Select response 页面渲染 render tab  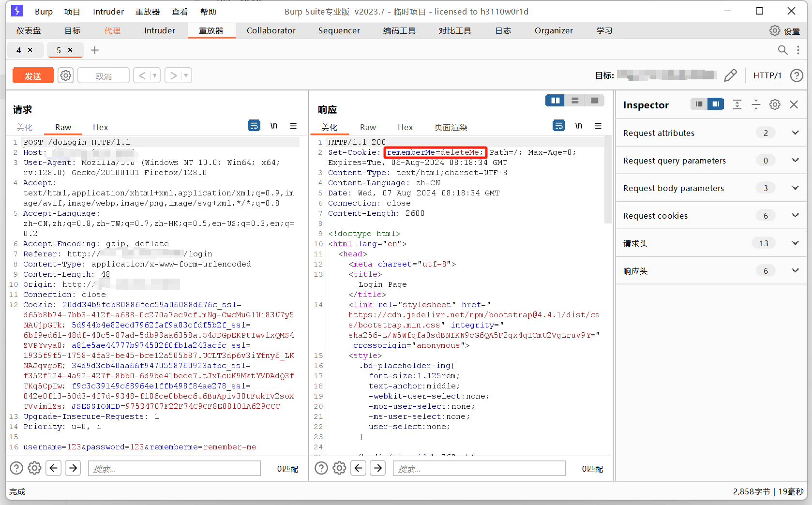point(451,127)
